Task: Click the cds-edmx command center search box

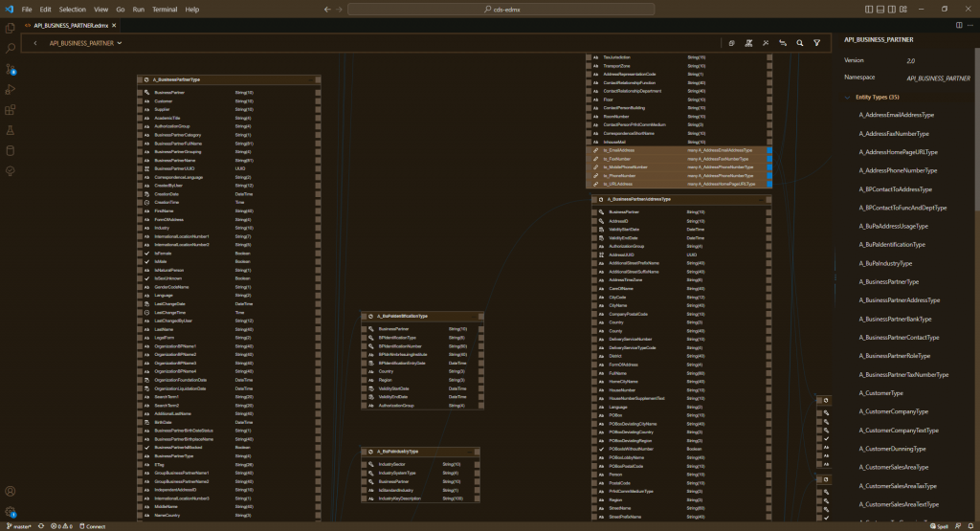Action: click(x=501, y=10)
